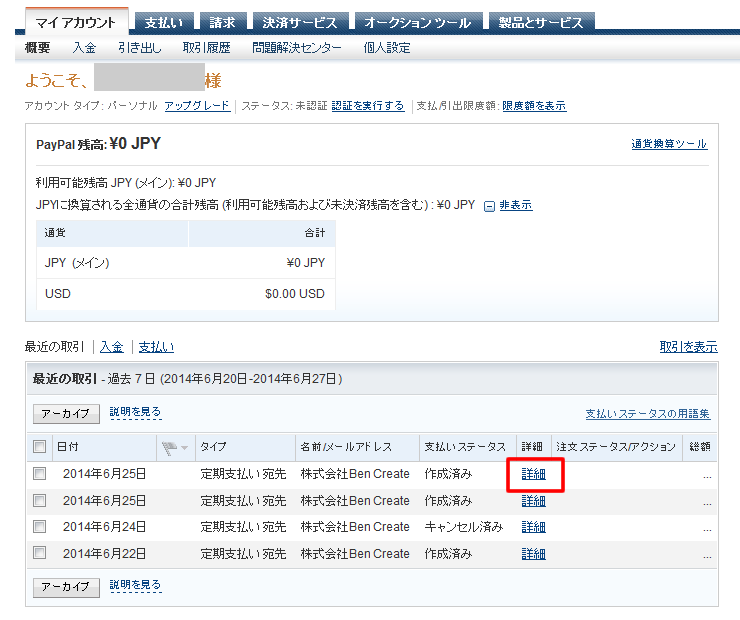Click the アップグレード account type link

pyautogui.click(x=197, y=106)
